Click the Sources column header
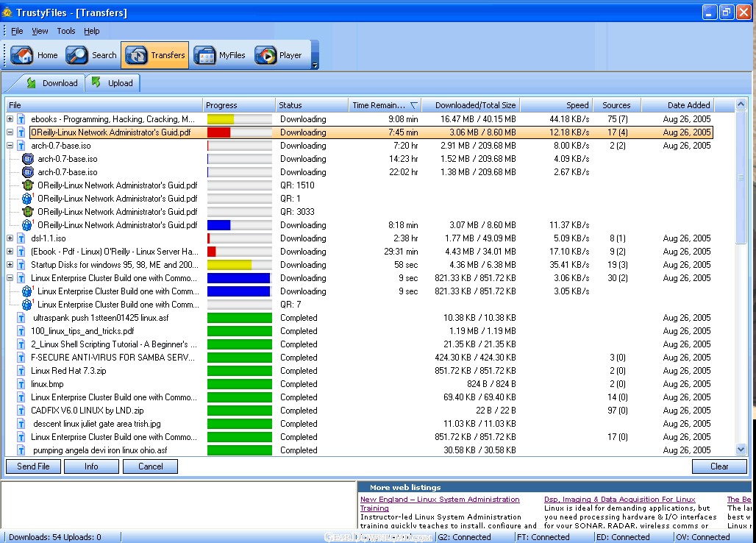Screen dimensions: 756x543 [x=617, y=105]
